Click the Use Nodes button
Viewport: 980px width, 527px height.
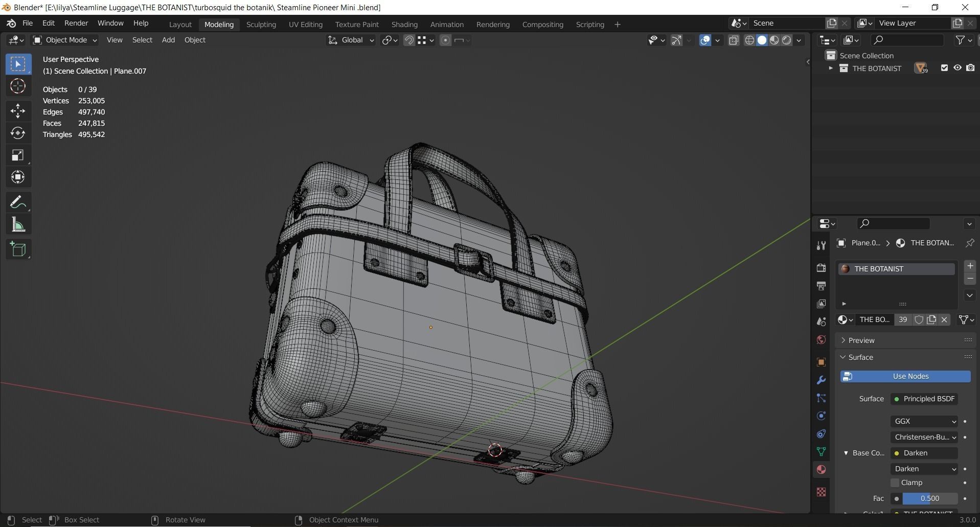pyautogui.click(x=905, y=376)
